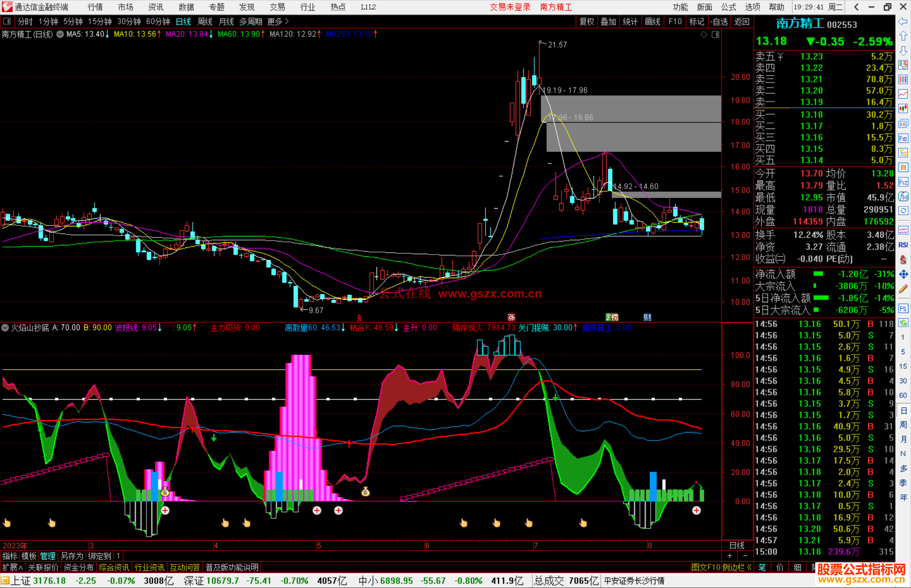The height and width of the screenshot is (588, 911).
Task: Toggle the panel icon left of 分时
Action: point(7,21)
